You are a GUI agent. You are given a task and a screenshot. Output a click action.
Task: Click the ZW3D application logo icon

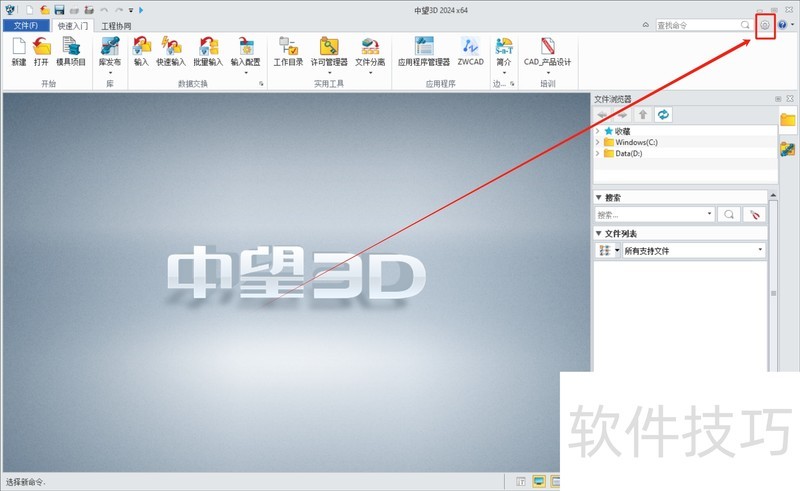(10, 10)
